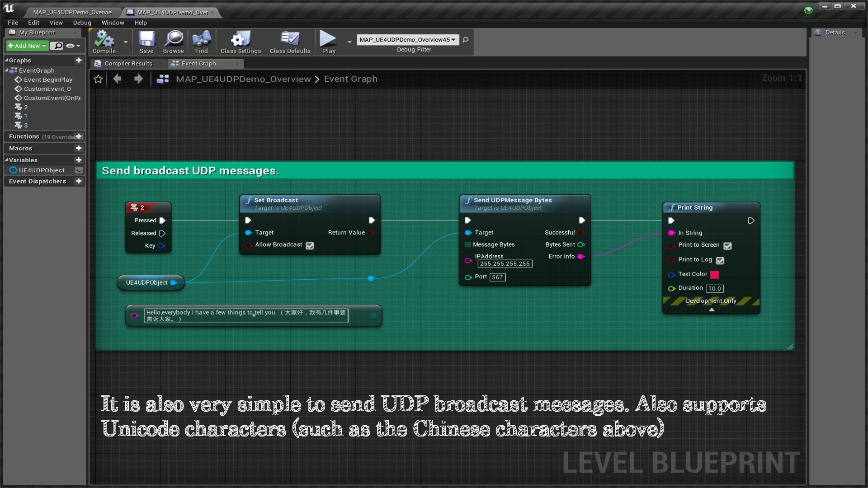Screen dimensions: 868x488
Task: Toggle the Allow Broadcast checkbox
Action: pyautogui.click(x=310, y=246)
